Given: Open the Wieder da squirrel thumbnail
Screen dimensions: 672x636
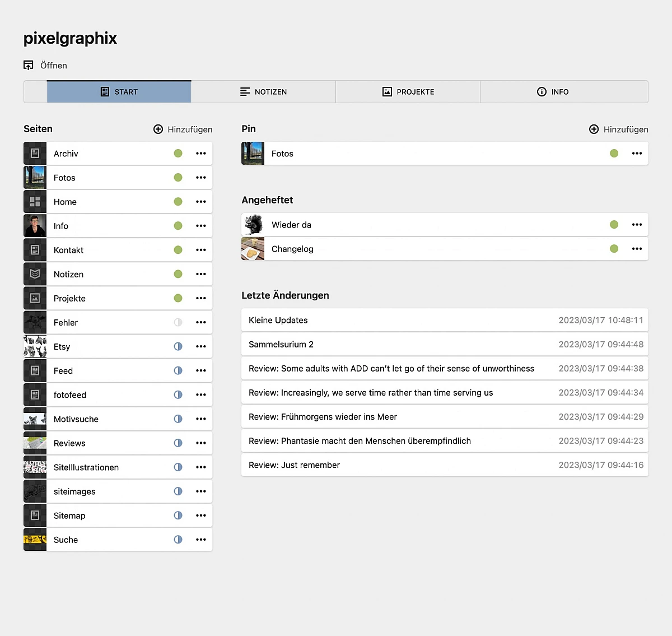Looking at the screenshot, I should tap(253, 225).
